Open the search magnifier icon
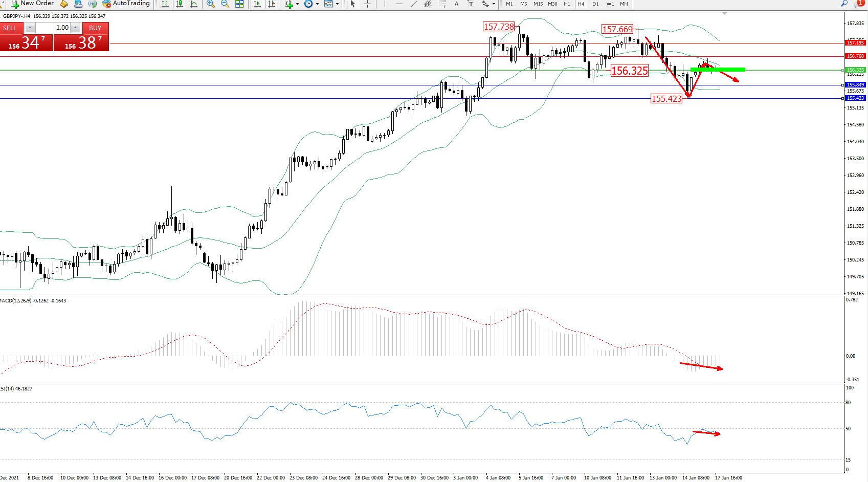Image resolution: width=868 pixels, height=482 pixels. point(844,4)
